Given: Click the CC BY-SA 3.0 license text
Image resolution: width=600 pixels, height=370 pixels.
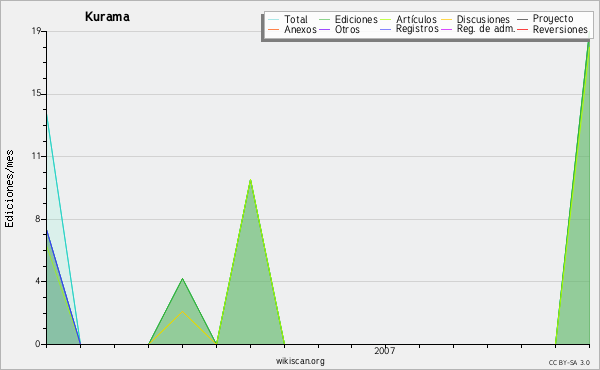Looking at the screenshot, I should [x=569, y=362].
